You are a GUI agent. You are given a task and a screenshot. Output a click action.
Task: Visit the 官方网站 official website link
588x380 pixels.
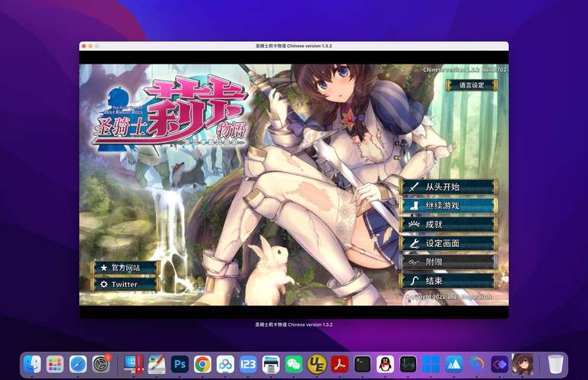[x=126, y=268]
